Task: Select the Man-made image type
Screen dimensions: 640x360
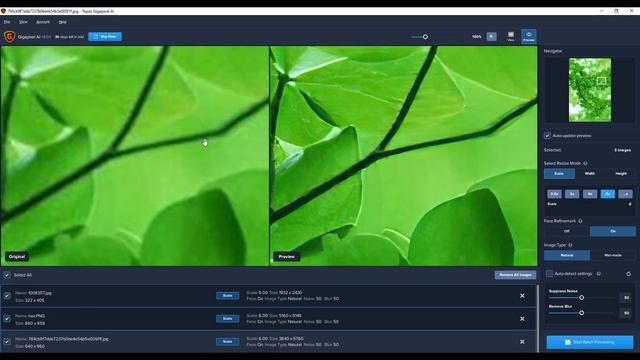Action: click(613, 256)
